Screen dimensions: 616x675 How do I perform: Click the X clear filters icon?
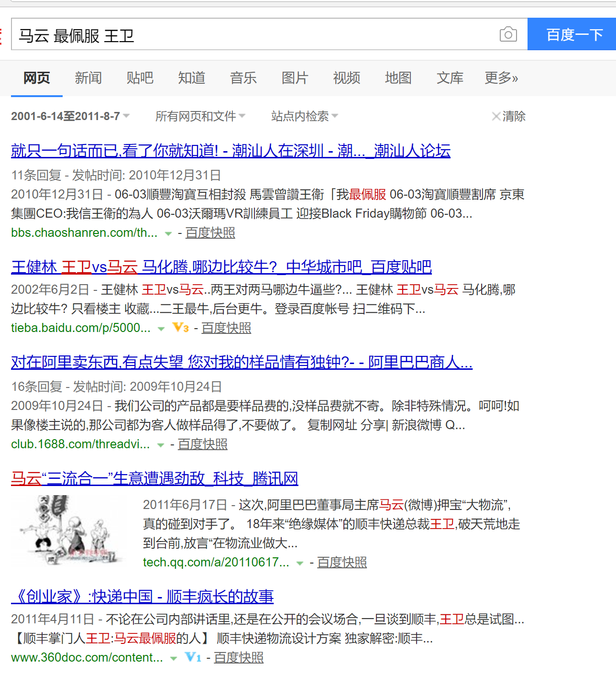tap(496, 116)
